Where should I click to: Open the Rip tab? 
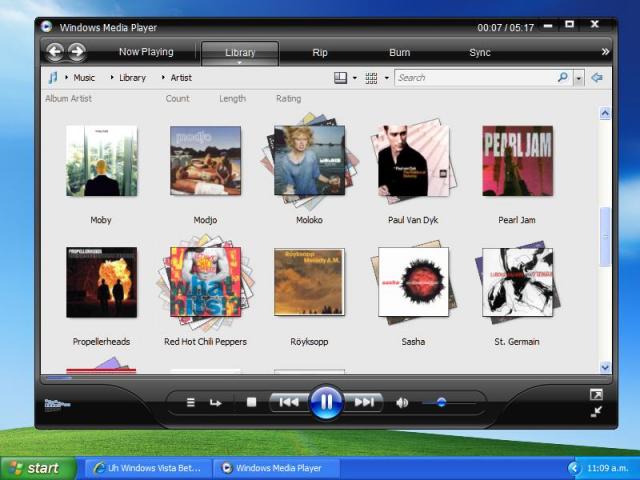[320, 53]
